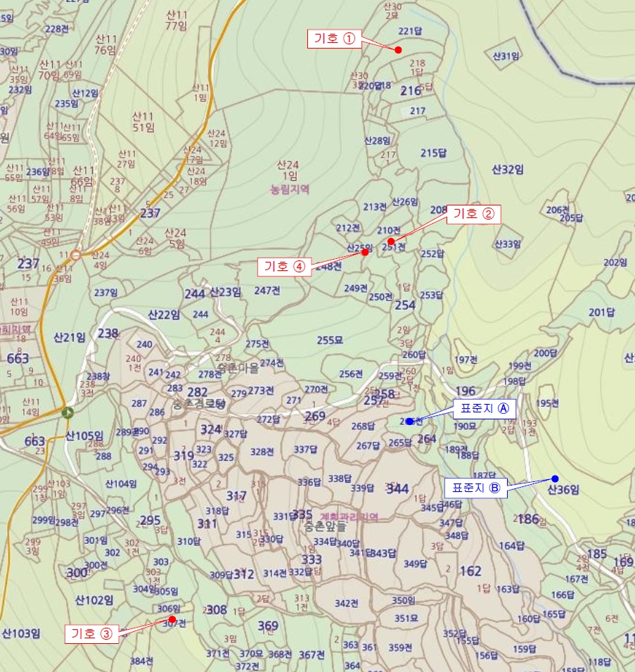The height and width of the screenshot is (672, 635).
Task: Click the green circular road icon near 663
Action: coord(68,413)
